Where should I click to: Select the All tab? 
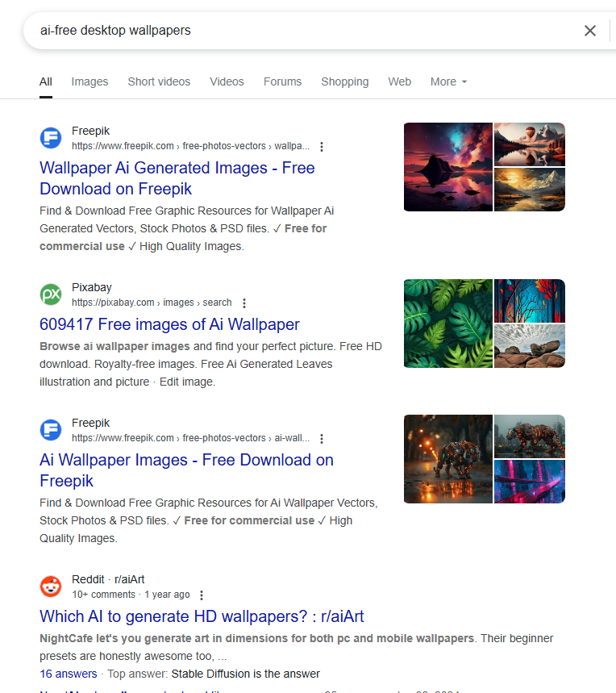[46, 81]
